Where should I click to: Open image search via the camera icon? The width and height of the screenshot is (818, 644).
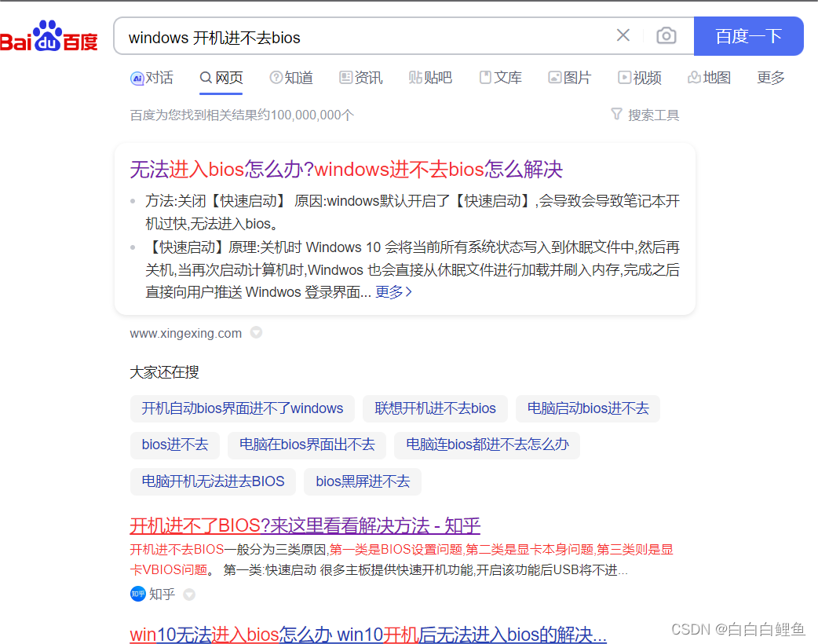pyautogui.click(x=666, y=35)
